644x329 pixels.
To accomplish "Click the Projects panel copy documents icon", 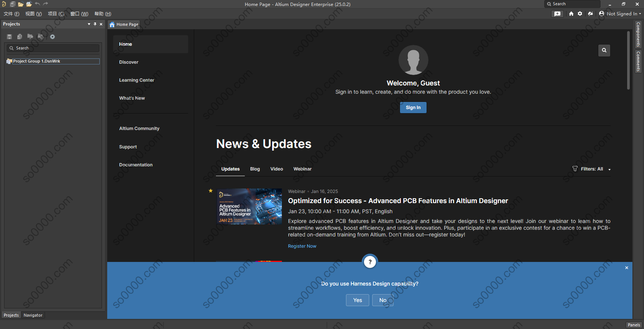I will point(19,37).
